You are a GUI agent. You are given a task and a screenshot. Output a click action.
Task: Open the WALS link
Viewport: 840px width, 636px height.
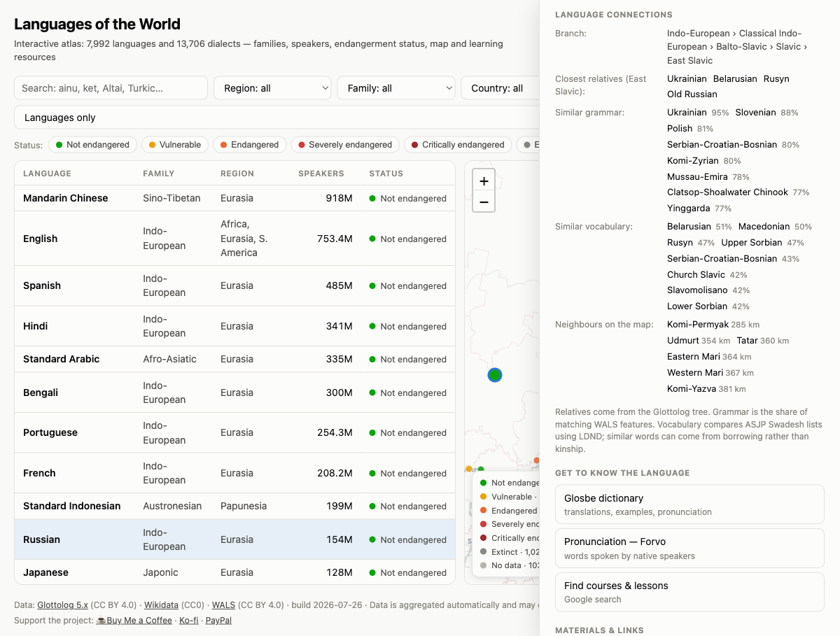223,605
